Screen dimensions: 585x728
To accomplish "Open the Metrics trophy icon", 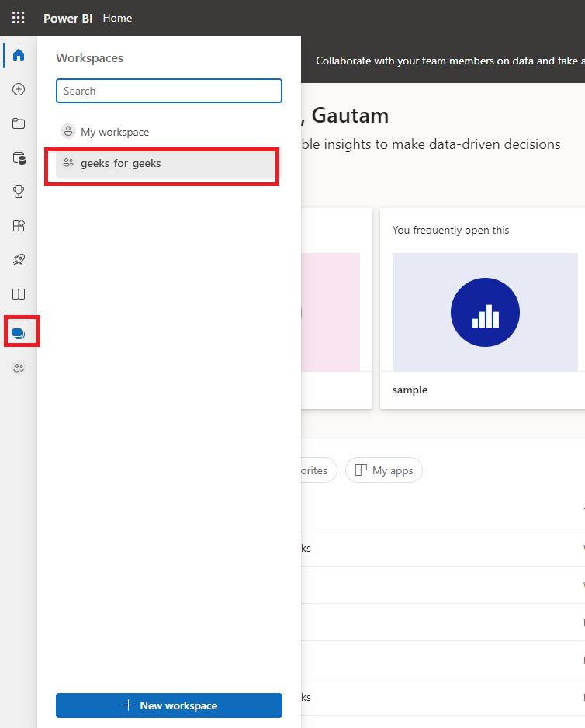I will click(x=19, y=191).
